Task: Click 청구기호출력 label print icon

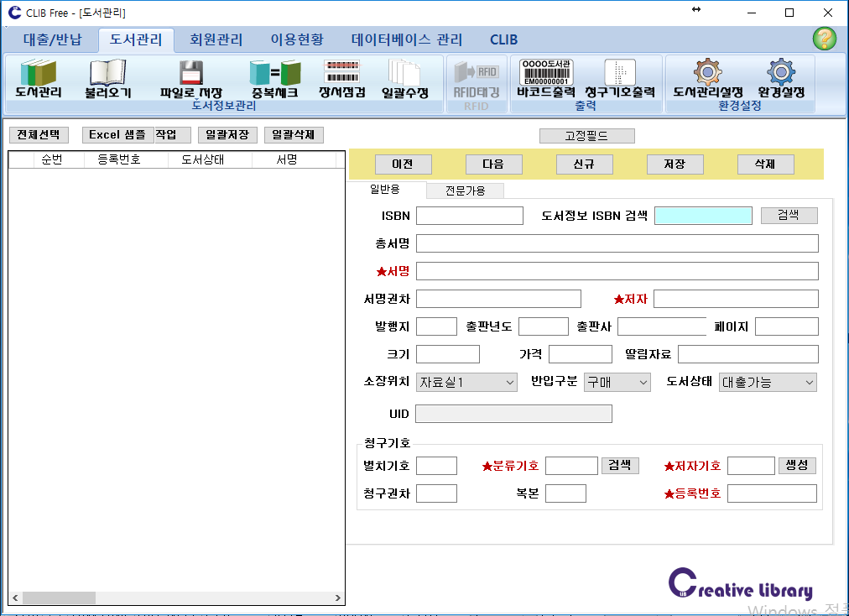Action: (x=620, y=73)
